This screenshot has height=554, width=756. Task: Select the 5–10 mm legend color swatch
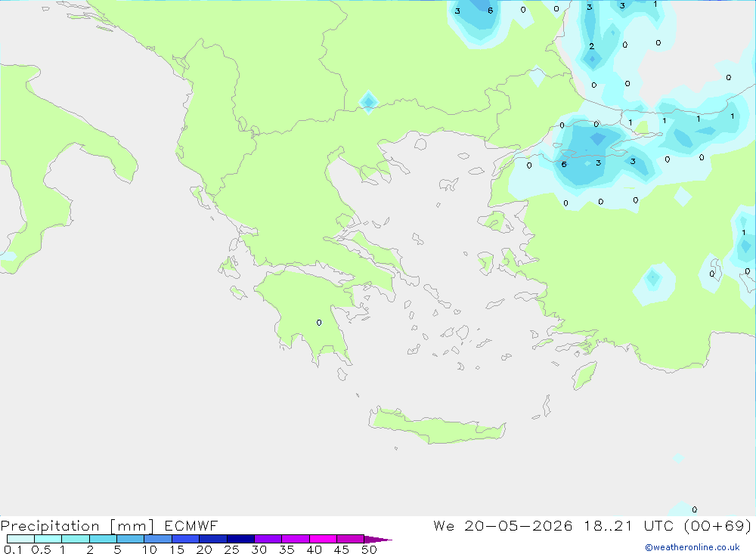pos(130,539)
